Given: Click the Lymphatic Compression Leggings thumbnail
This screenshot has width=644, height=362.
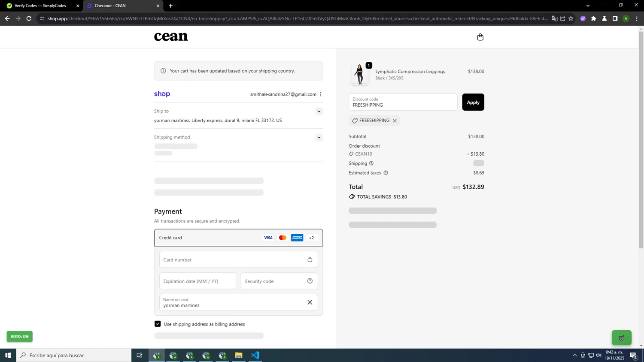Looking at the screenshot, I should coord(359,75).
